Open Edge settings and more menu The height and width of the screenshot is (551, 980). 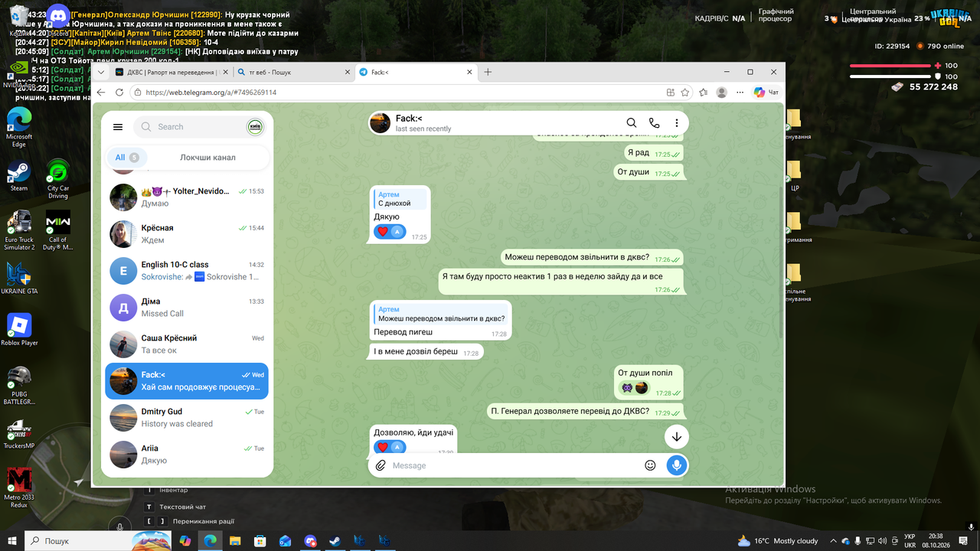(x=740, y=93)
